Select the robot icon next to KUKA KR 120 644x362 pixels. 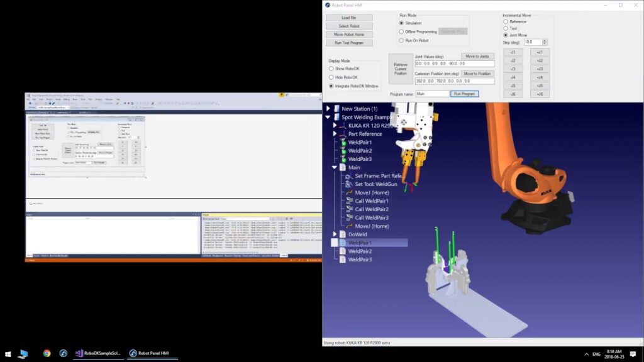(x=343, y=126)
